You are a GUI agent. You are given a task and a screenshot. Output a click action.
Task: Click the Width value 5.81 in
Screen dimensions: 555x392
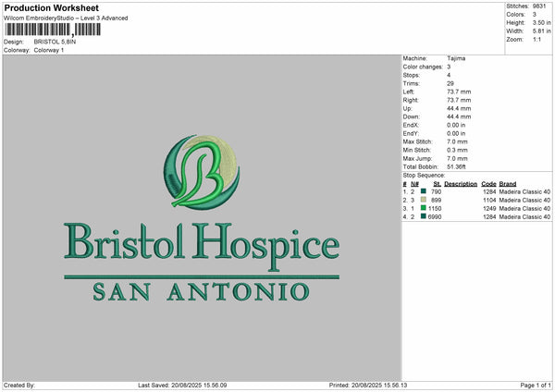[x=541, y=31]
